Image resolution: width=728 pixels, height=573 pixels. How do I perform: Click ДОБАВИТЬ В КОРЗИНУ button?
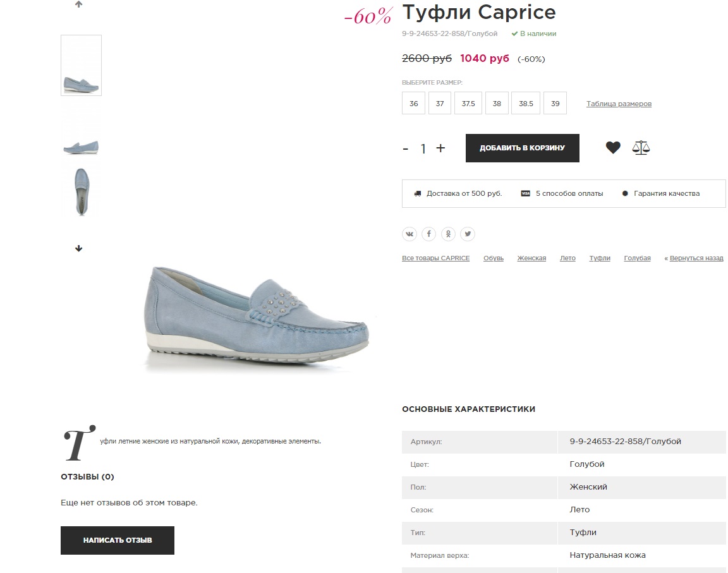pos(523,148)
